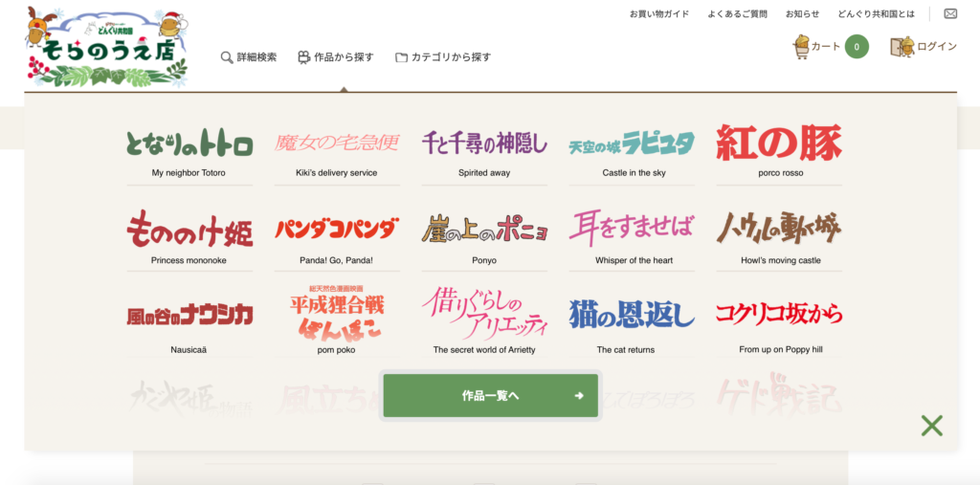The width and height of the screenshot is (980, 485).
Task: Select My Neighbor Totoro logo
Action: point(189,143)
